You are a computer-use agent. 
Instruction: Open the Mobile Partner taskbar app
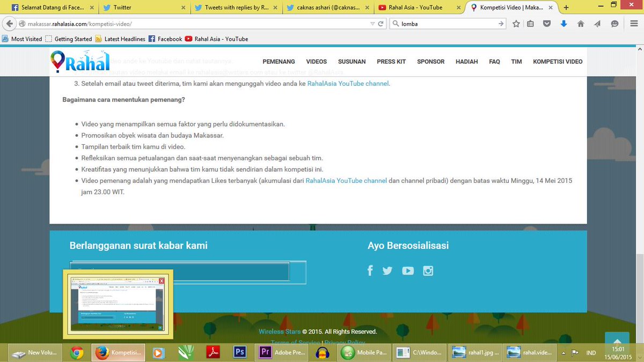(x=365, y=352)
